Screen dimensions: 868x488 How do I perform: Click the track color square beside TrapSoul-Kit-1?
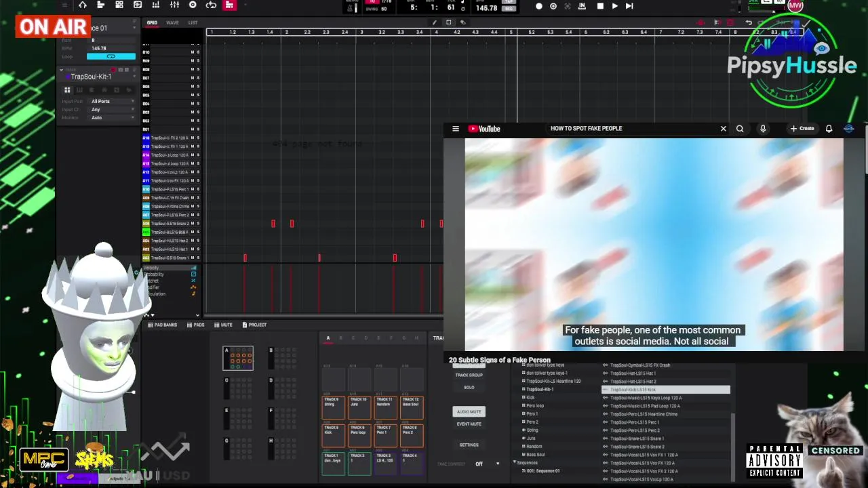(66, 77)
